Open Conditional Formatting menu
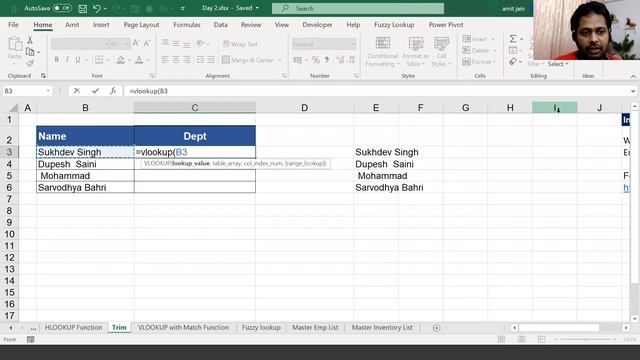Image resolution: width=640 pixels, height=360 pixels. (x=382, y=52)
